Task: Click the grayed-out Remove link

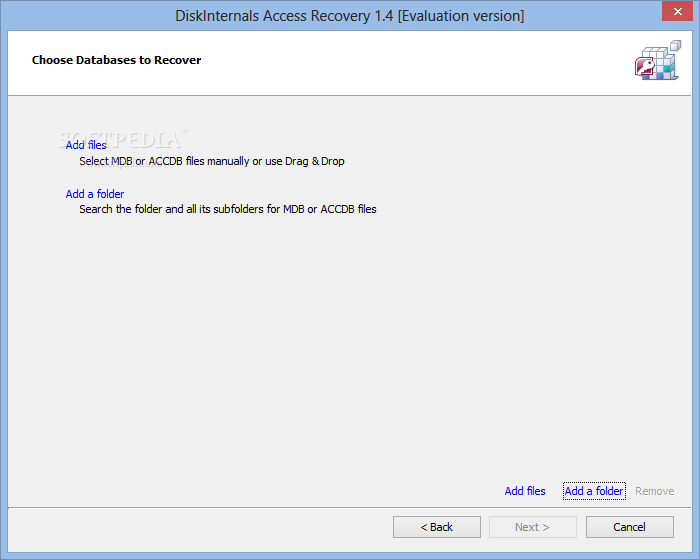Action: coord(654,491)
